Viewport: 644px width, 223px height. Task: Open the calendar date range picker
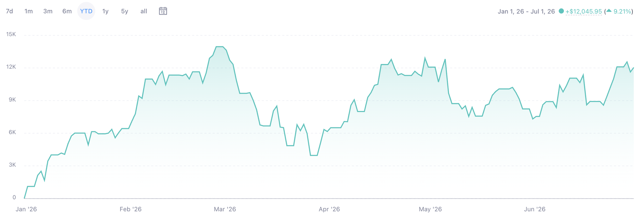pos(163,11)
